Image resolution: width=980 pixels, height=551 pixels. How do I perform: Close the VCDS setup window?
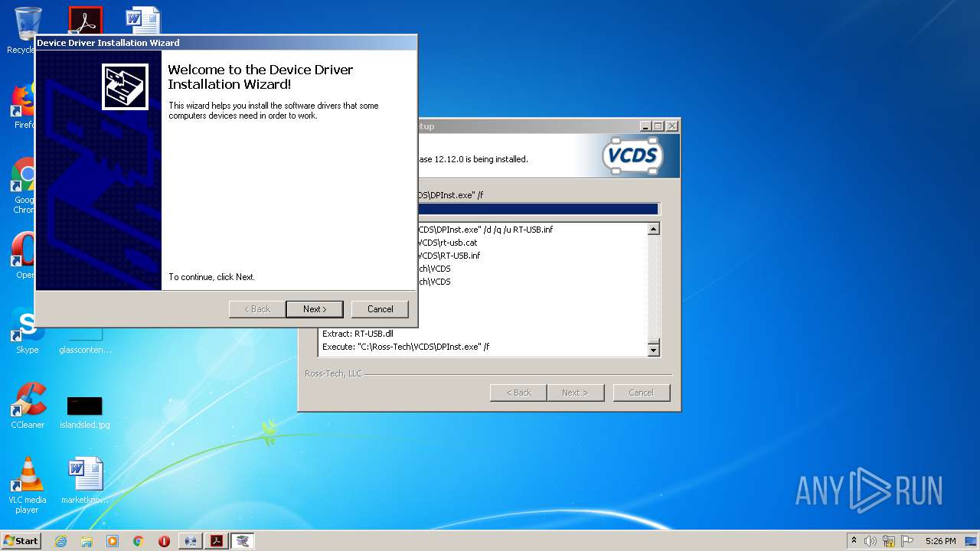pos(671,126)
